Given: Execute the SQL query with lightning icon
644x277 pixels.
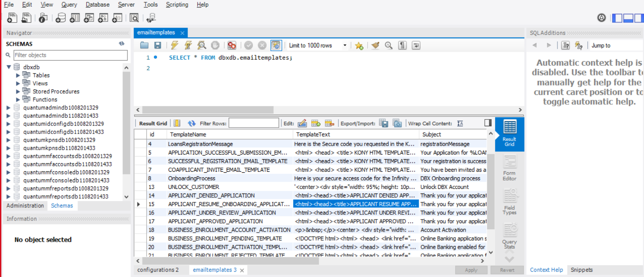Looking at the screenshot, I should point(174,45).
